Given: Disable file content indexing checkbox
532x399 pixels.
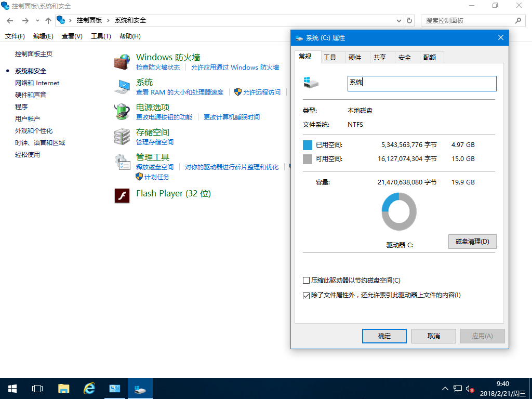Looking at the screenshot, I should pyautogui.click(x=306, y=295).
